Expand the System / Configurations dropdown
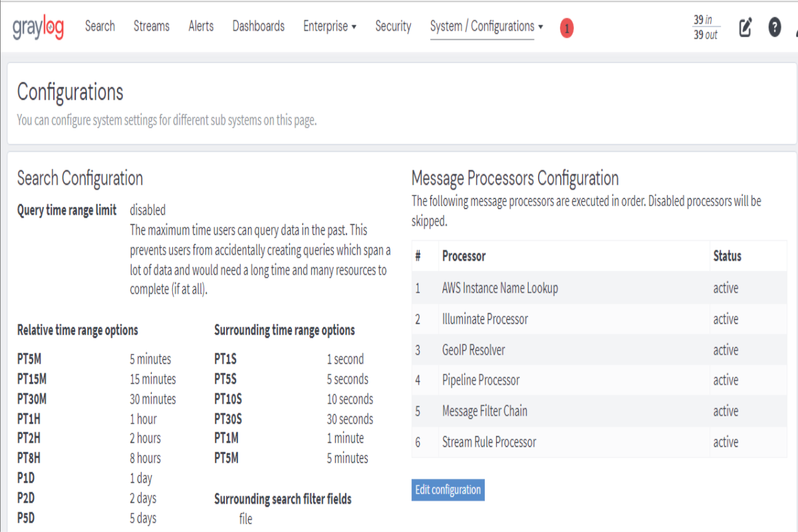Image resolution: width=798 pixels, height=532 pixels. [x=486, y=27]
